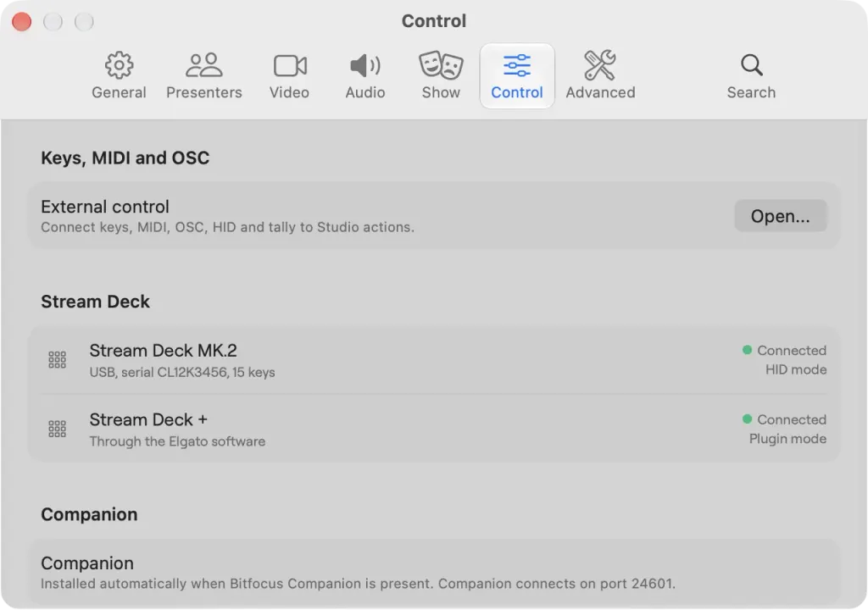Image resolution: width=868 pixels, height=610 pixels.
Task: Click the bold 'Companion' section heading
Action: (x=89, y=515)
